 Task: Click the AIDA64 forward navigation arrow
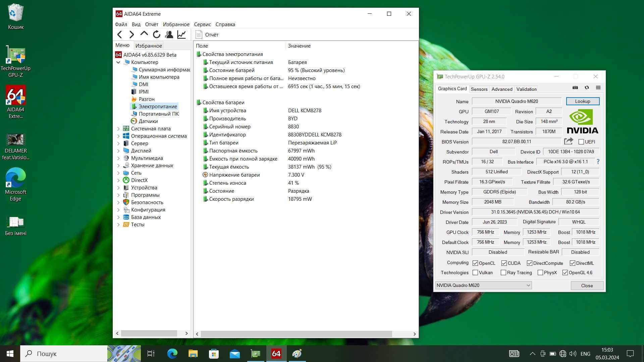point(132,35)
